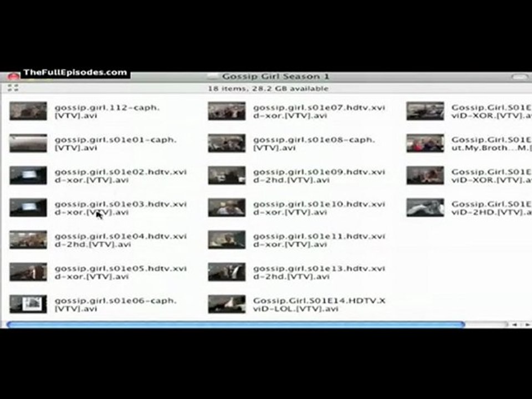Select file name gossip.girl.s01e08-caph.[VTV].avi

coord(314,144)
